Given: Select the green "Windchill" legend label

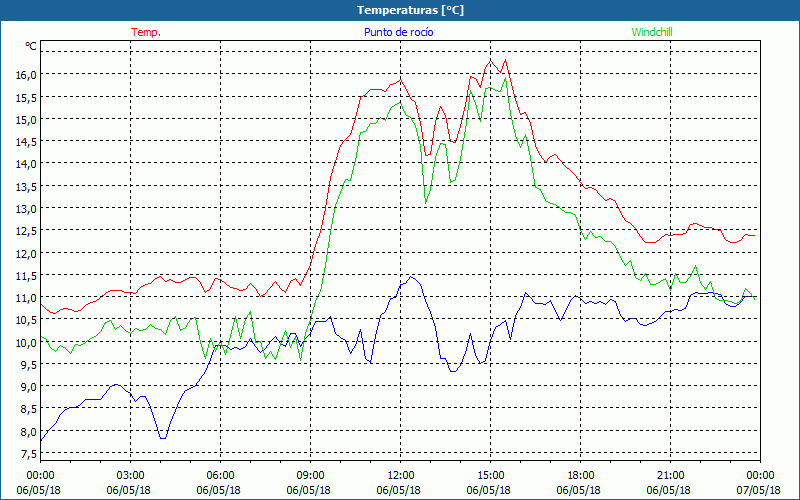Looking at the screenshot, I should click(652, 32).
